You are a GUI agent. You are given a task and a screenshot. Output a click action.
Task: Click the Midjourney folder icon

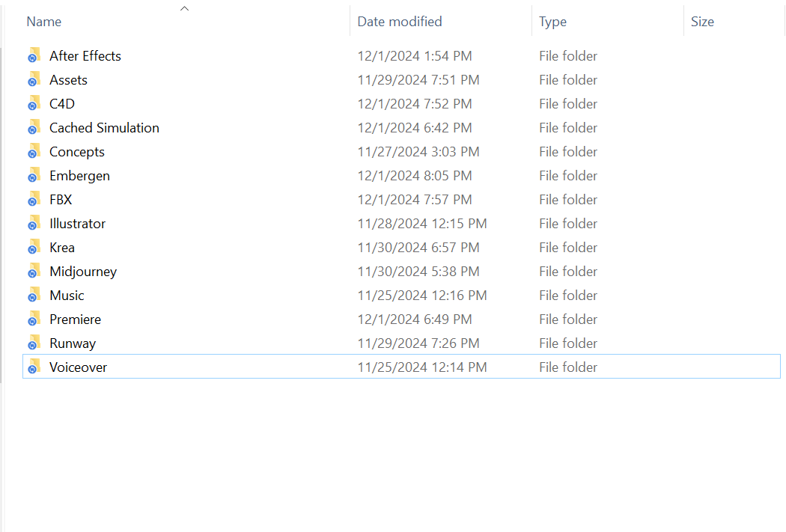[34, 272]
